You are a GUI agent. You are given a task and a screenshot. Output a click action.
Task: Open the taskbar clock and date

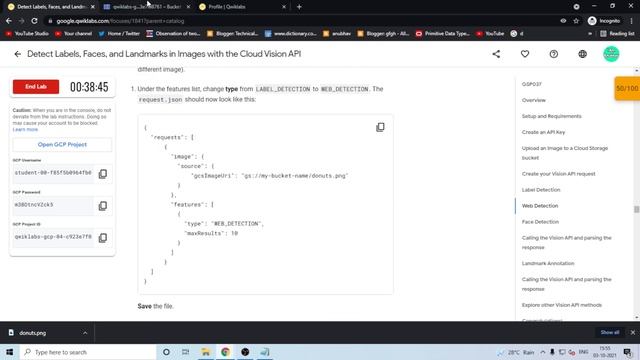[604, 352]
